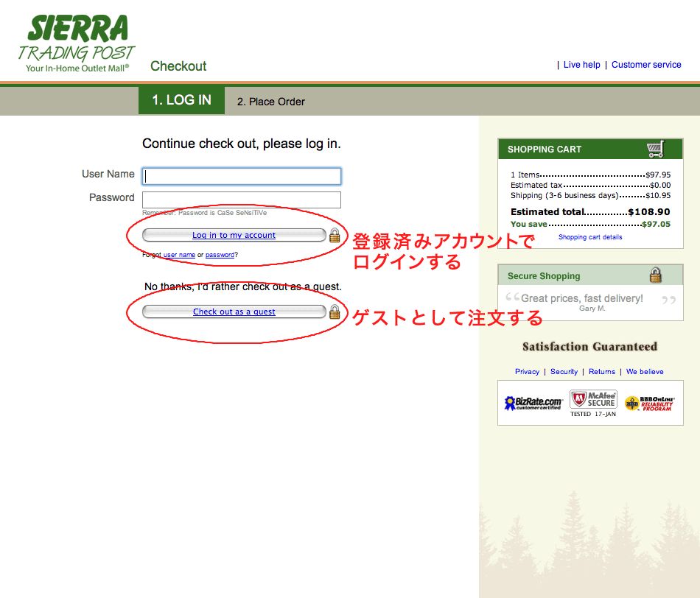Click into the Password field
Image resolution: width=700 pixels, height=598 pixels.
click(242, 200)
